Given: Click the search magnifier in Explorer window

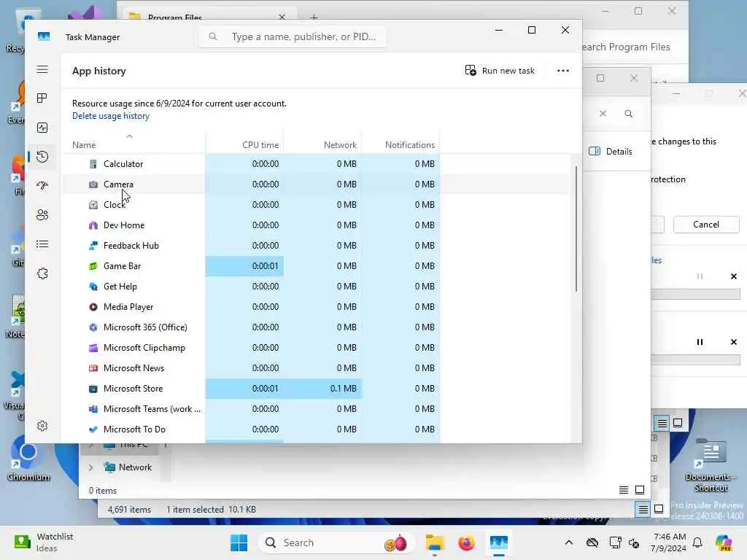Looking at the screenshot, I should 629,114.
